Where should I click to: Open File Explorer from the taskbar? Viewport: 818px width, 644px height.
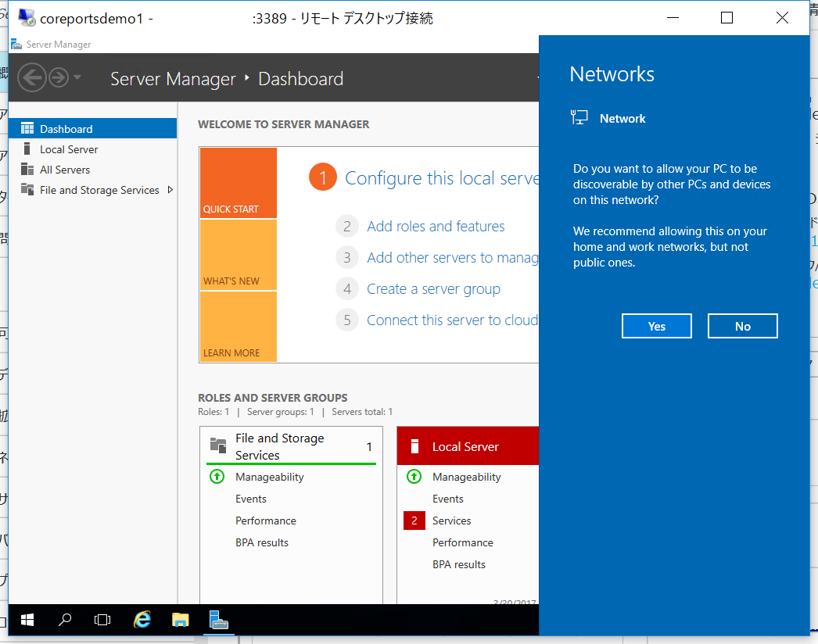point(181,620)
